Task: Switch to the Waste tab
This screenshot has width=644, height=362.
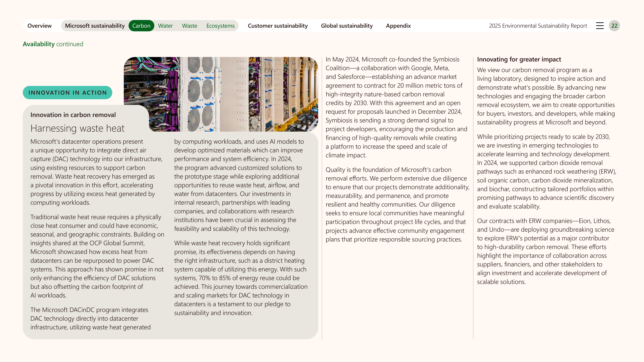Action: (x=189, y=26)
